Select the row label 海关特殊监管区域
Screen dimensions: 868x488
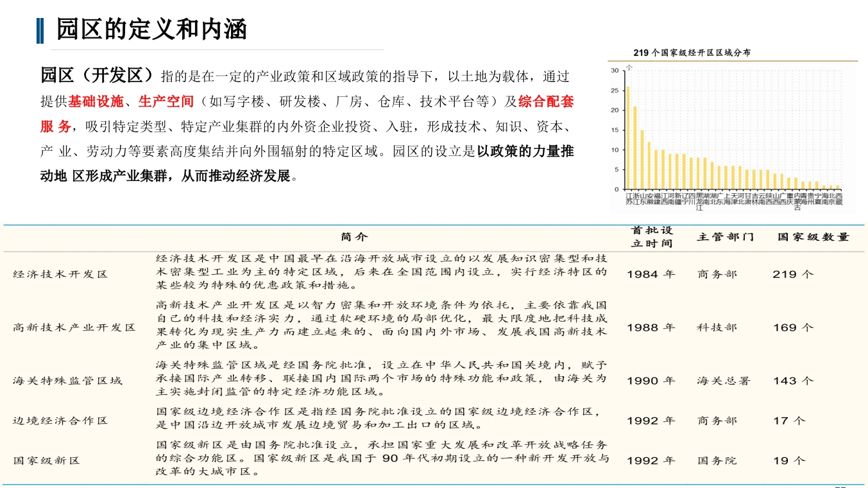[67, 381]
